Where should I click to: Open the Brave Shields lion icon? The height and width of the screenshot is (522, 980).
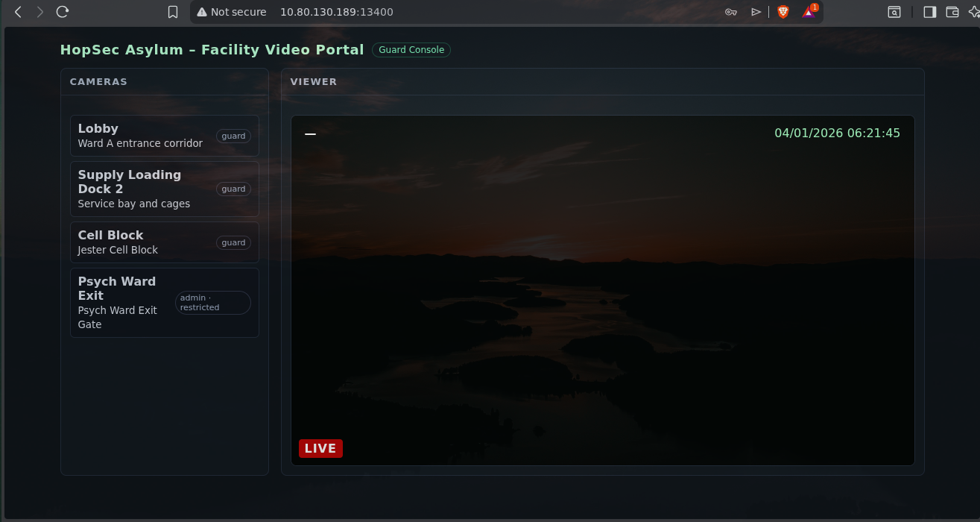[783, 12]
